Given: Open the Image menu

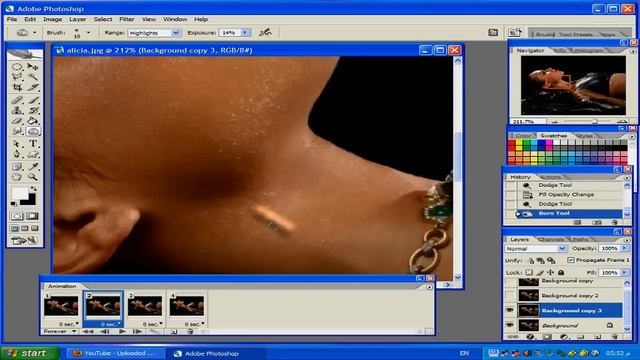Looking at the screenshot, I should 52,19.
